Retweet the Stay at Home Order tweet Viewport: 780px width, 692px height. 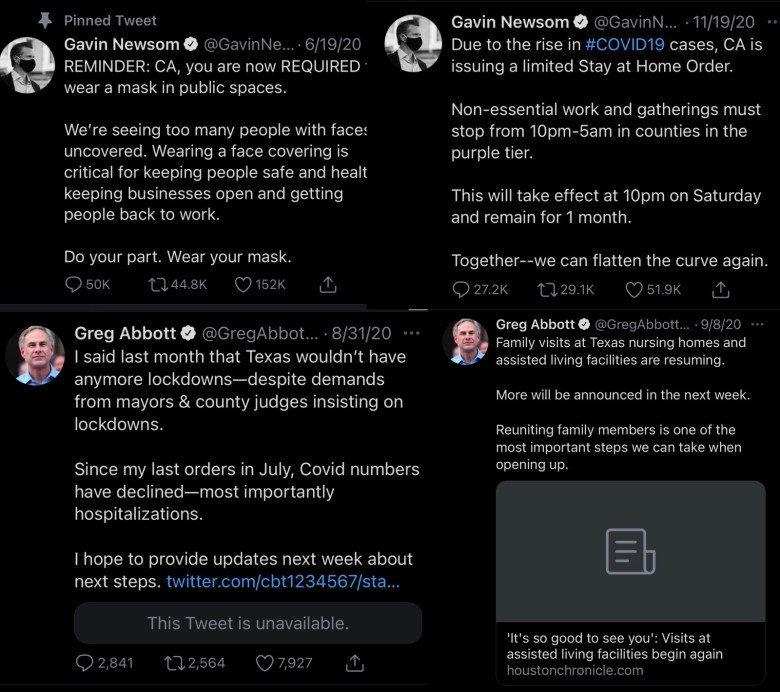pos(547,290)
